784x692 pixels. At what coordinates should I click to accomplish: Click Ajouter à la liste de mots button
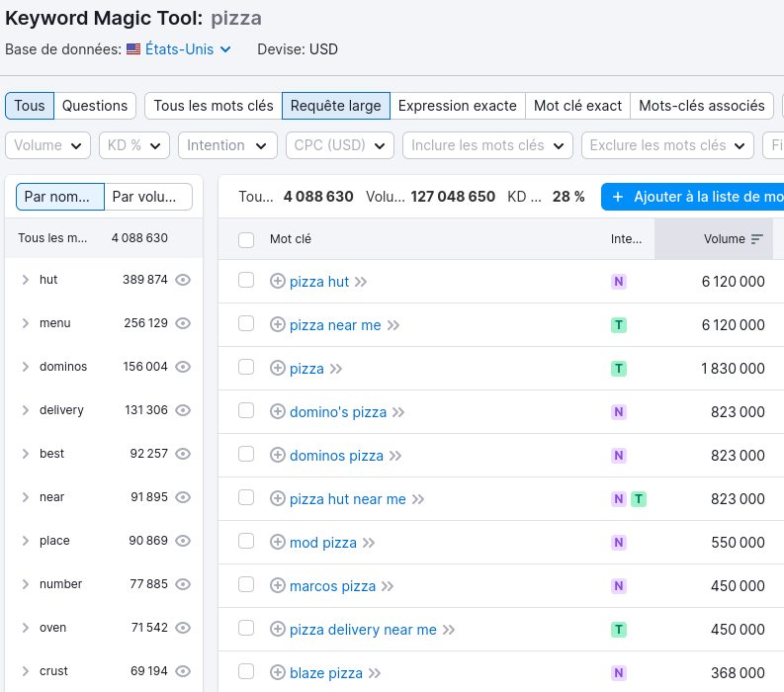click(x=692, y=197)
